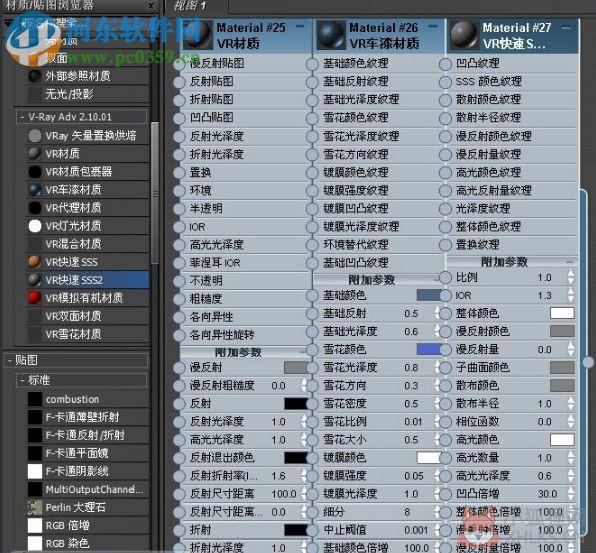
Task: Select VR车漆材质 blue sphere icon
Action: [x=35, y=190]
